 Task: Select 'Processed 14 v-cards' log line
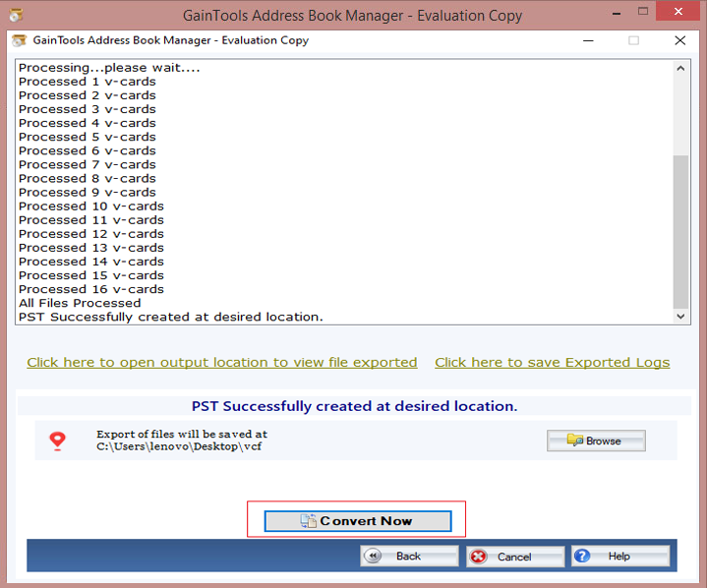(x=91, y=262)
